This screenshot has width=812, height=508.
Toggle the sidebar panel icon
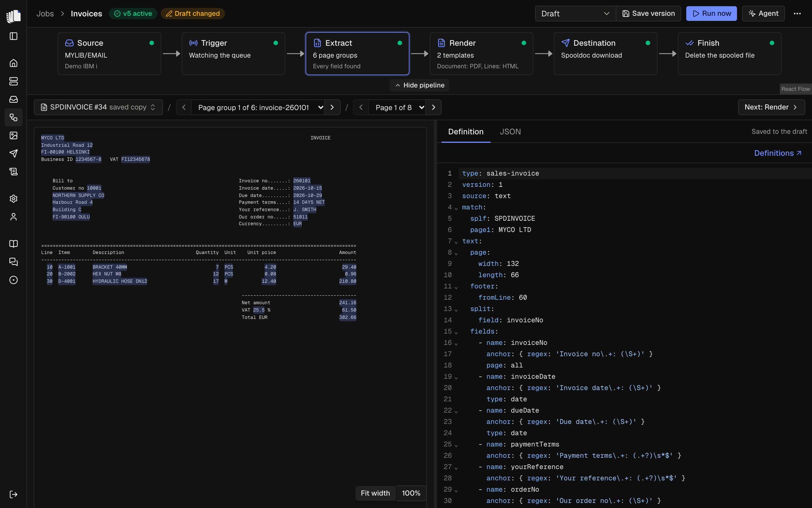pyautogui.click(x=14, y=36)
